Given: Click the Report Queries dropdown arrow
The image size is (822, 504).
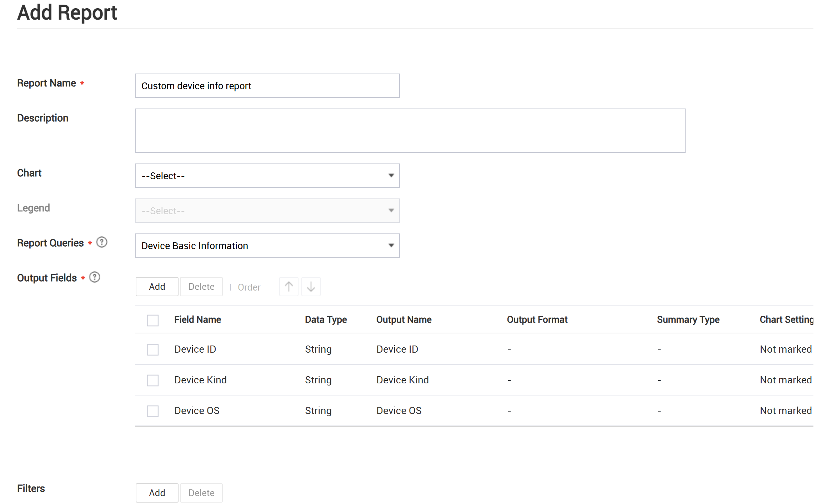Looking at the screenshot, I should point(391,246).
